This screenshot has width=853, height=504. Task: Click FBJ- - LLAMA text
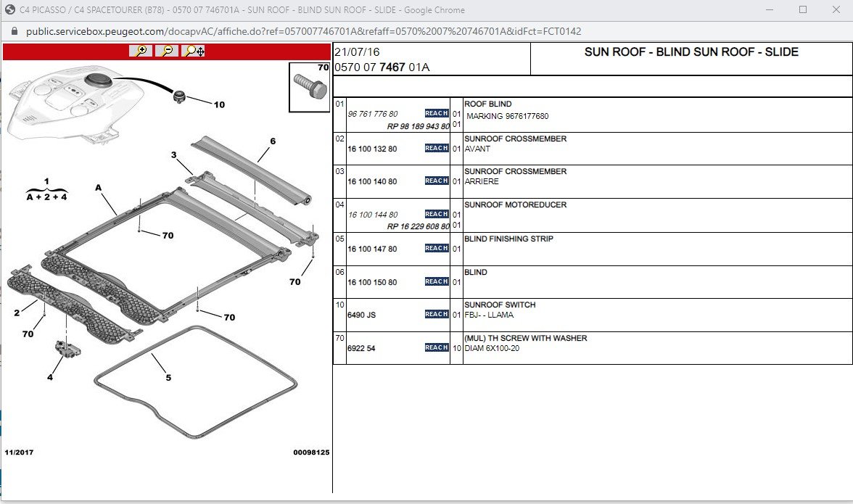coord(489,315)
